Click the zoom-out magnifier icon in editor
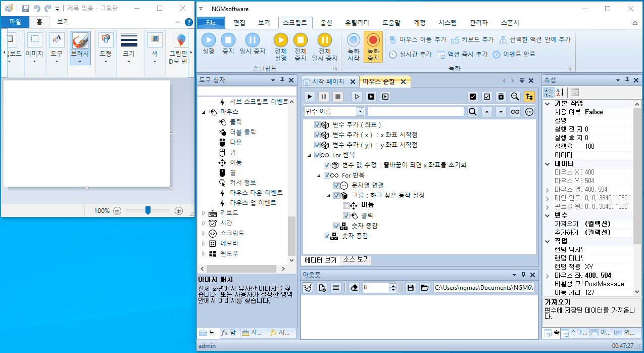Image resolution: width=644 pixels, height=353 pixels. 515,96
